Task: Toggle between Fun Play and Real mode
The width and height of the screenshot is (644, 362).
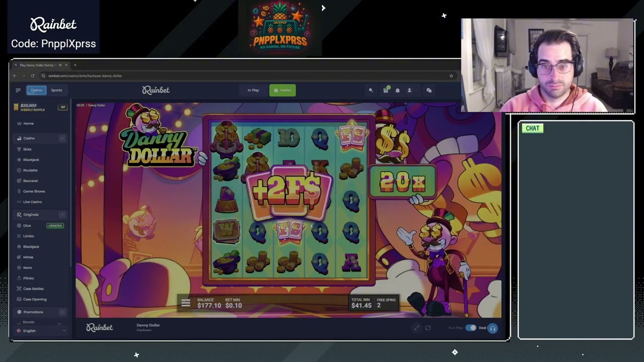Action: (471, 328)
